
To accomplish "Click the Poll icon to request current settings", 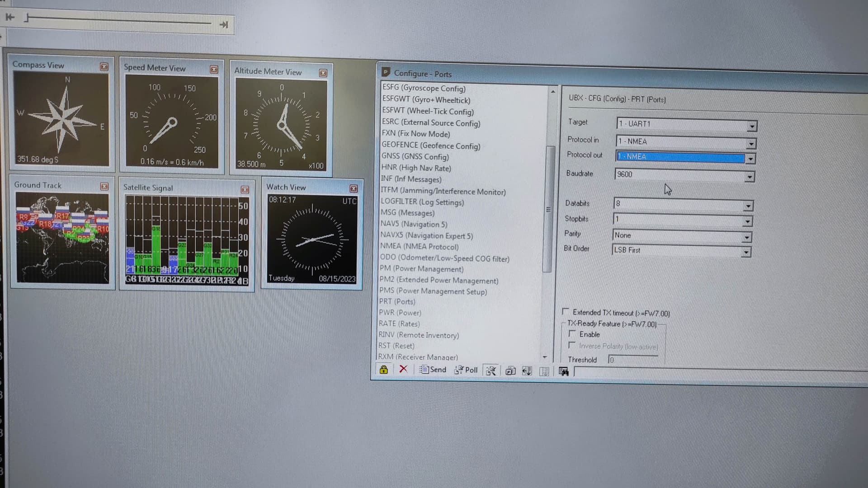I will tap(466, 370).
